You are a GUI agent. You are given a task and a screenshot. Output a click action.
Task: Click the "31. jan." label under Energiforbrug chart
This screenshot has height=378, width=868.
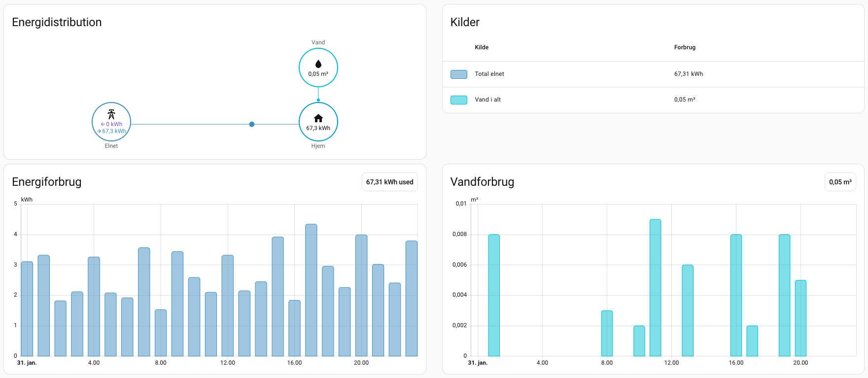pyautogui.click(x=27, y=363)
